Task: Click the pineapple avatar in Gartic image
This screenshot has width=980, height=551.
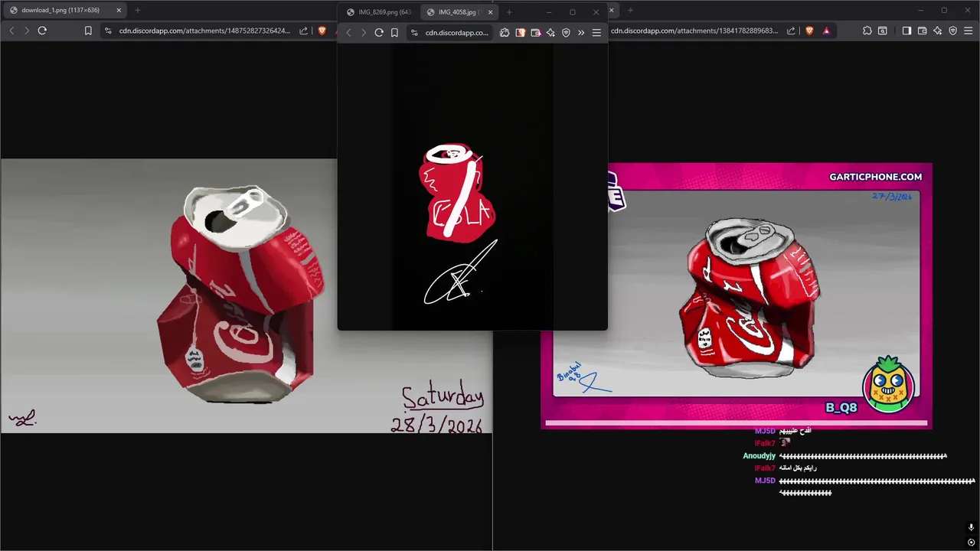Action: (888, 384)
